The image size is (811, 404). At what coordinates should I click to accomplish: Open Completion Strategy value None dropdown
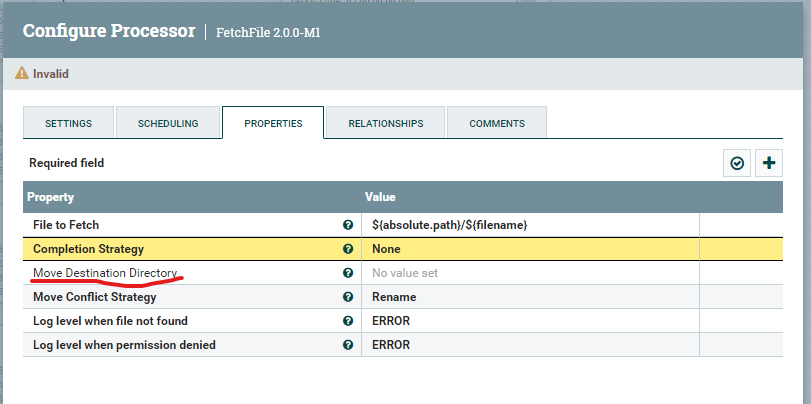pos(530,249)
